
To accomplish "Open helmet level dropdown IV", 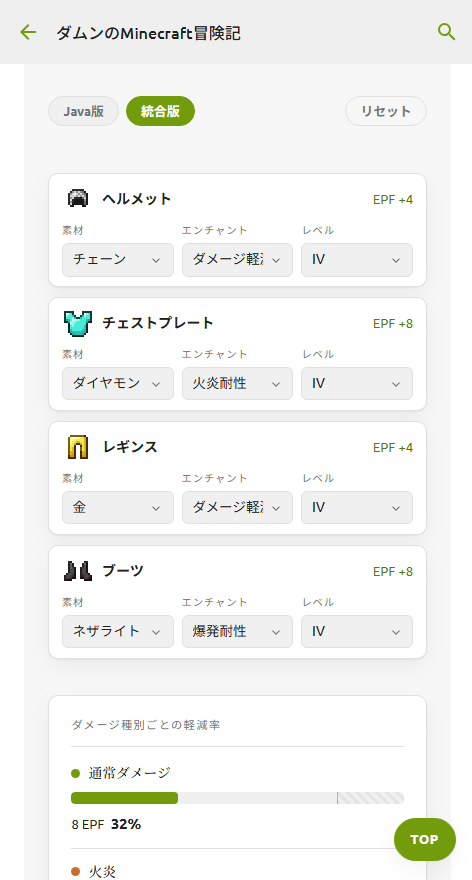I will [357, 260].
